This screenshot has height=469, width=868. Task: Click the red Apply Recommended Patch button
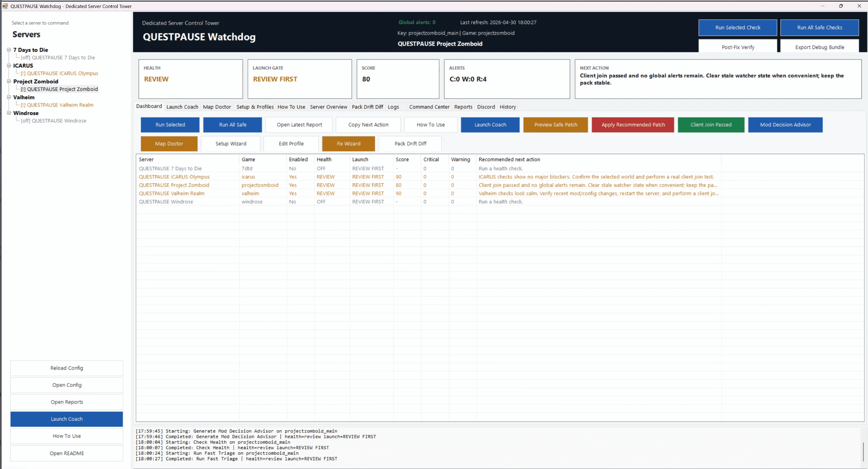pyautogui.click(x=633, y=125)
